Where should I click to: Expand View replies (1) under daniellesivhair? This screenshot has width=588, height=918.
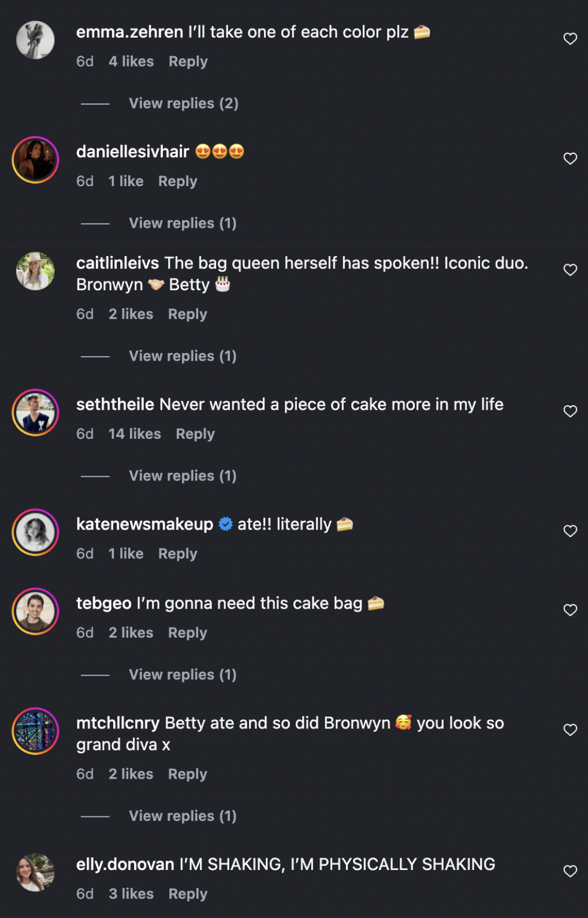[183, 223]
